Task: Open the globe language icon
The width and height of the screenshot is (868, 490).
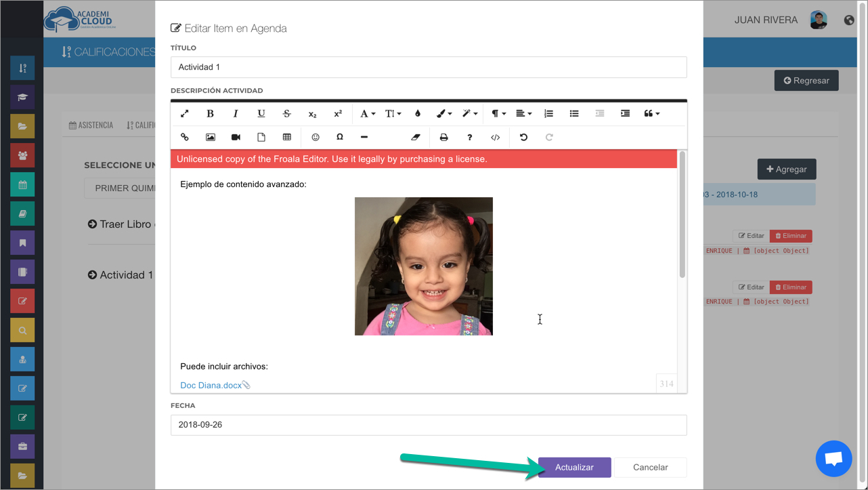Action: point(849,20)
